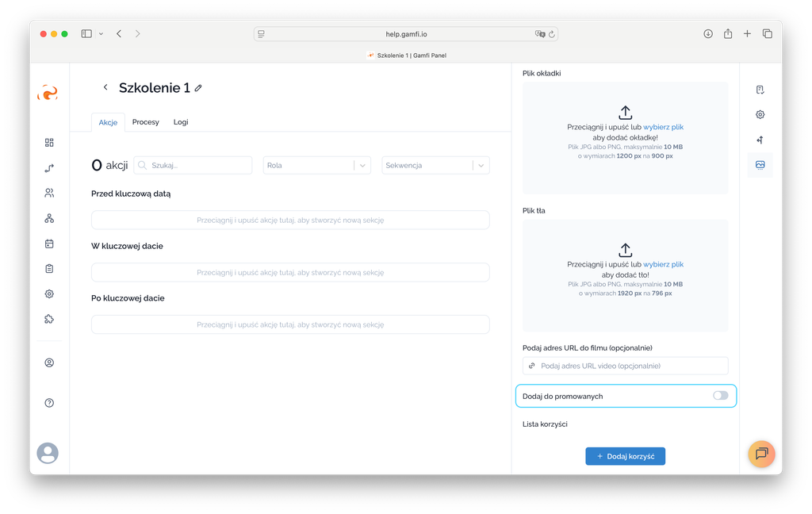Enable the Dodaj do promowanych toggle

tap(720, 396)
